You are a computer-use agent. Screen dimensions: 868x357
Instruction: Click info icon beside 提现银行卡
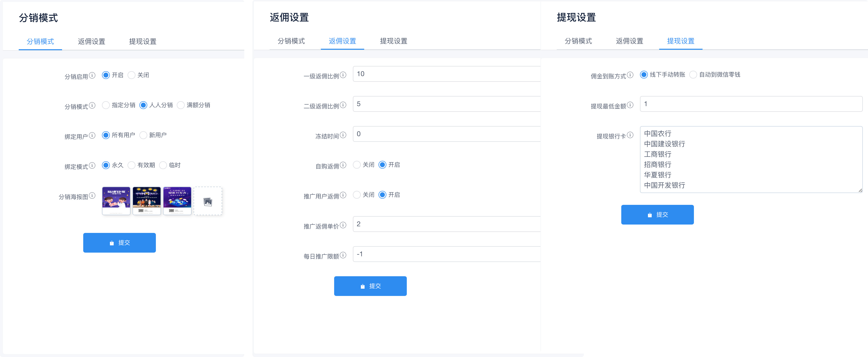point(630,135)
